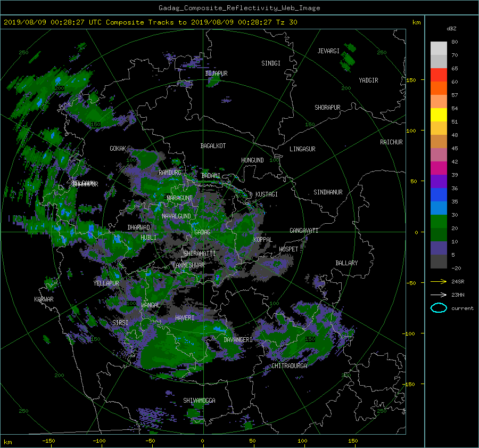Click the RAICHUR city label
This screenshot has width=479, height=448.
(x=391, y=142)
